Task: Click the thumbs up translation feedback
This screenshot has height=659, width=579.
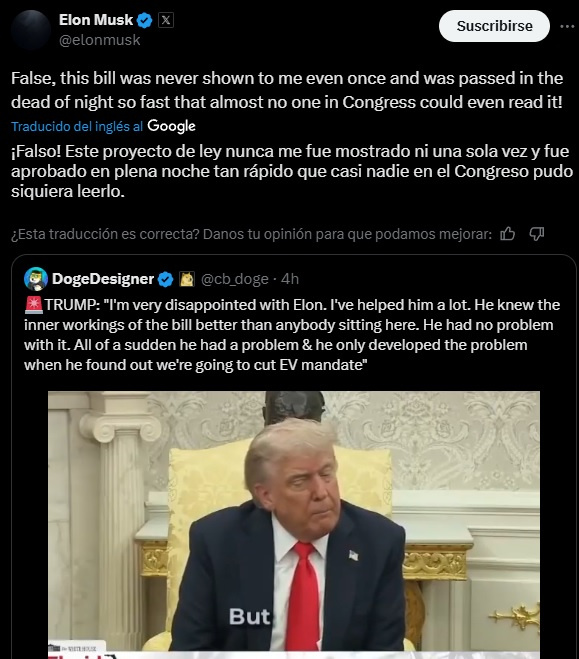Action: pos(508,234)
